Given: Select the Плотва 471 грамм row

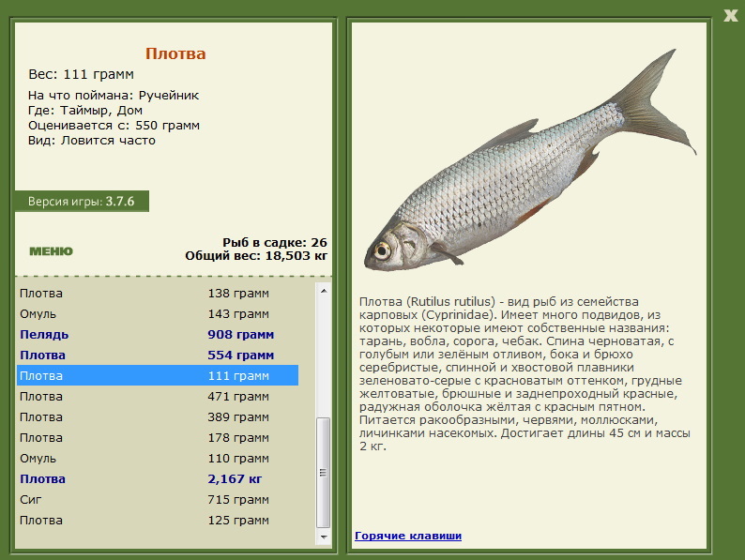Looking at the screenshot, I should [x=158, y=396].
